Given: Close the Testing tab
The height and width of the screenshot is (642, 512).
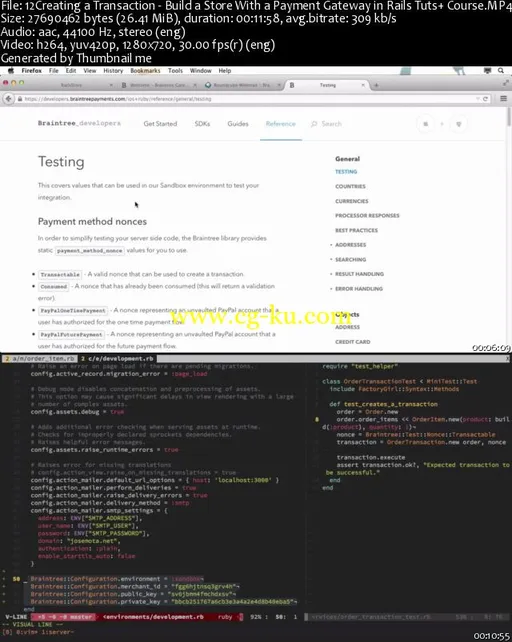Looking at the screenshot, I should [362, 85].
